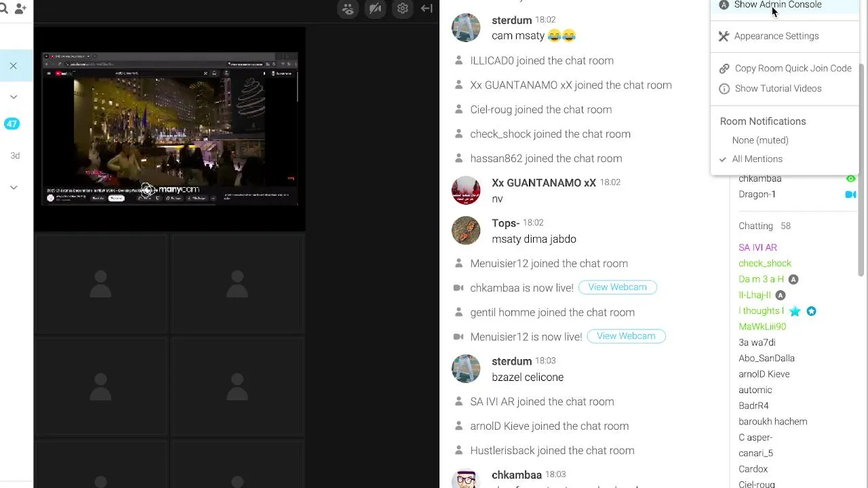Click the green eye icon next to chkambaa
This screenshot has width=868, height=488.
pyautogui.click(x=850, y=179)
